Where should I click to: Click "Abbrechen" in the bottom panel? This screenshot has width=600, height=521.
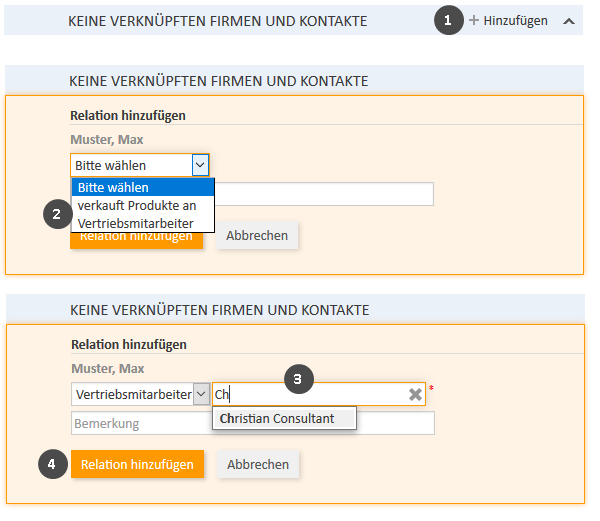pyautogui.click(x=258, y=464)
